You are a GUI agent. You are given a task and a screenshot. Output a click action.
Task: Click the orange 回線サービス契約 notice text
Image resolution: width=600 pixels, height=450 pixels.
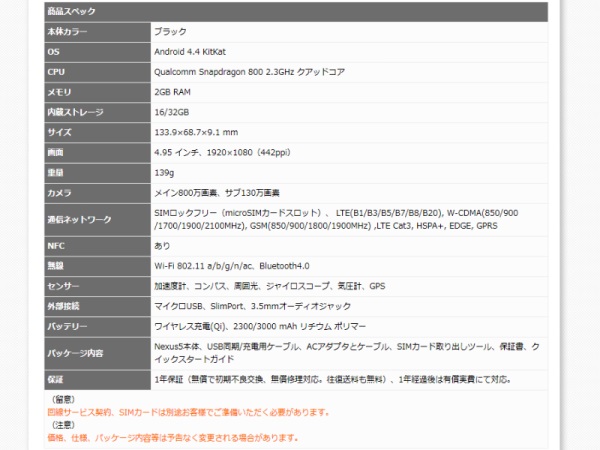(174, 412)
